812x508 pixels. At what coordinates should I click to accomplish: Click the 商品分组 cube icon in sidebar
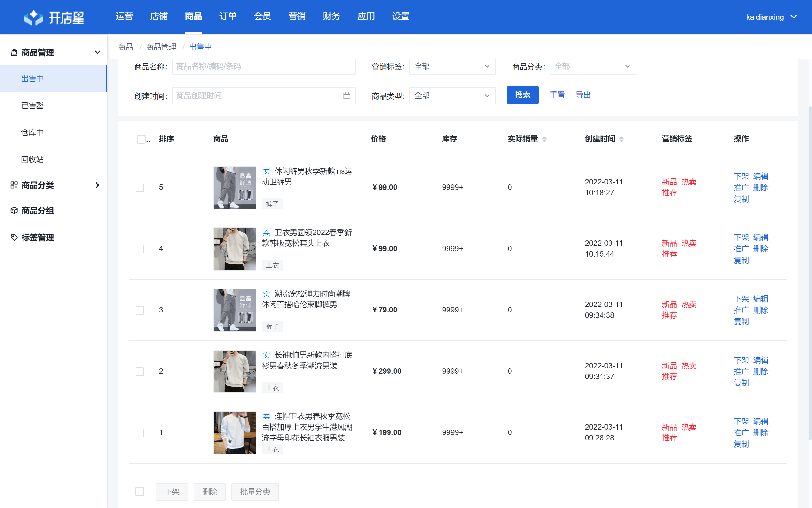[14, 211]
